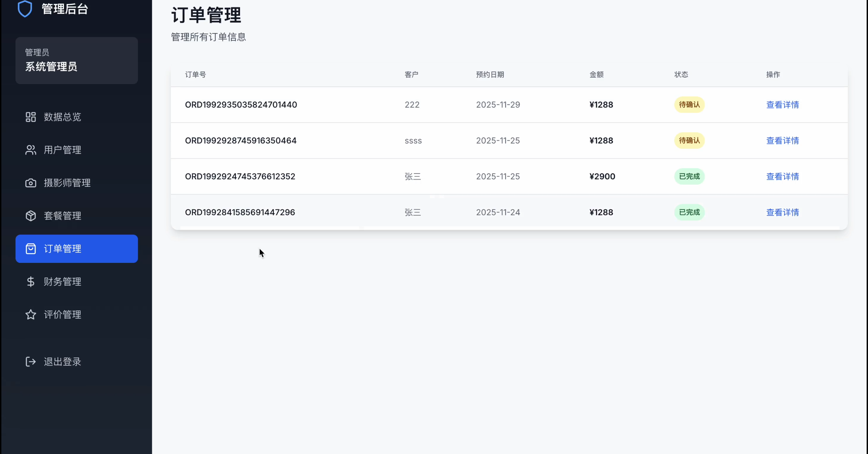View details of the ¥2900 order
This screenshot has height=454, width=868.
tap(782, 177)
